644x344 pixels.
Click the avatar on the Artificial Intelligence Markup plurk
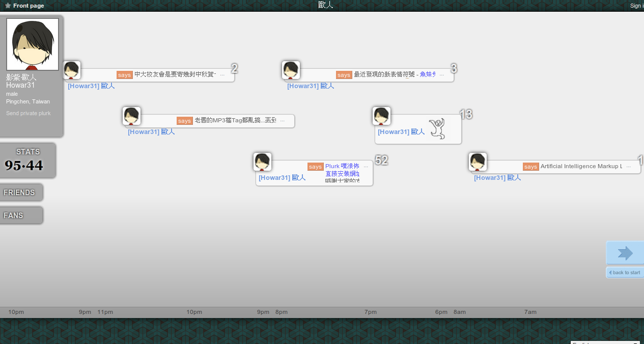(x=478, y=162)
